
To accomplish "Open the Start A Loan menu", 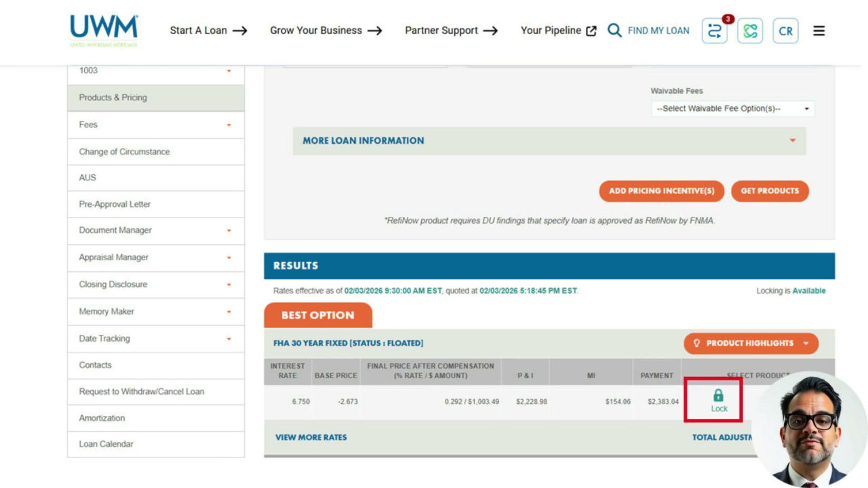I will 208,30.
